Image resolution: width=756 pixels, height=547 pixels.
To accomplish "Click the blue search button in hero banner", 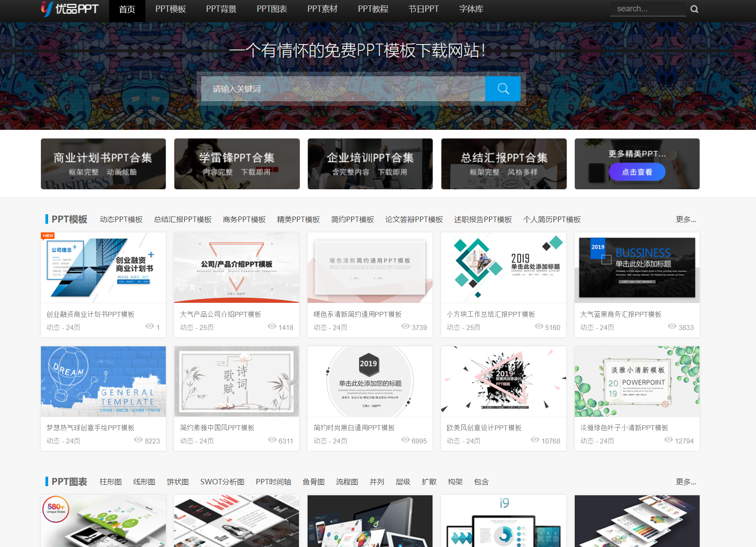I will 503,89.
